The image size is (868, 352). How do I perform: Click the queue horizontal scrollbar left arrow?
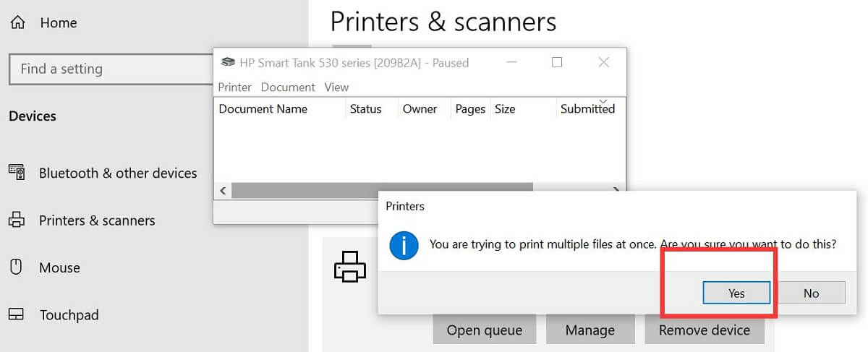pos(223,191)
